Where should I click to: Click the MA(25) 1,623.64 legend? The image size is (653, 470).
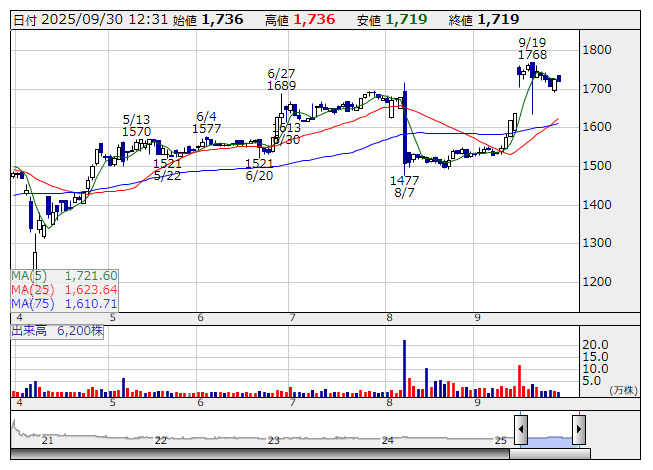click(64, 289)
